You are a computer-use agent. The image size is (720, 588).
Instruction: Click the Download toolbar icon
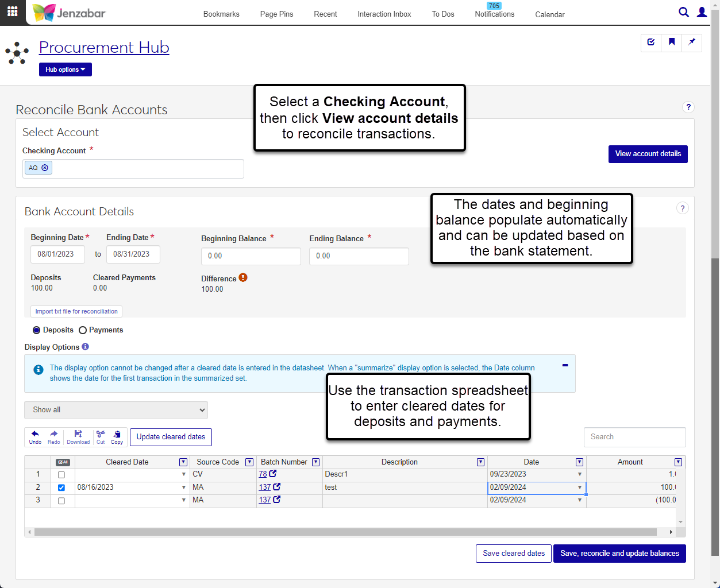(x=78, y=437)
